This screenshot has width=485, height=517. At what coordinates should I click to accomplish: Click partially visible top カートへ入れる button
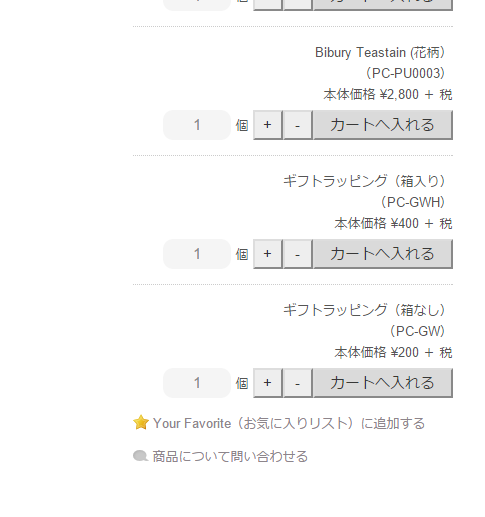383,5
